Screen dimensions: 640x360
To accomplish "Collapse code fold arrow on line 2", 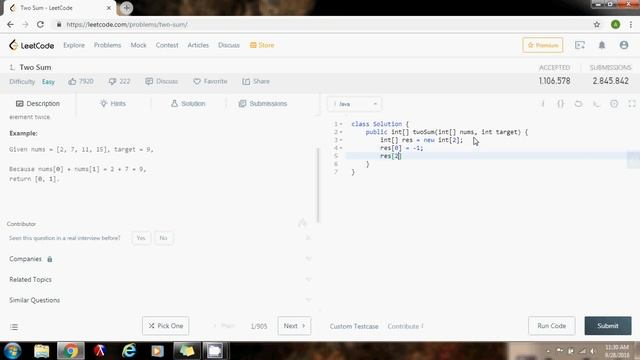I will click(x=341, y=132).
